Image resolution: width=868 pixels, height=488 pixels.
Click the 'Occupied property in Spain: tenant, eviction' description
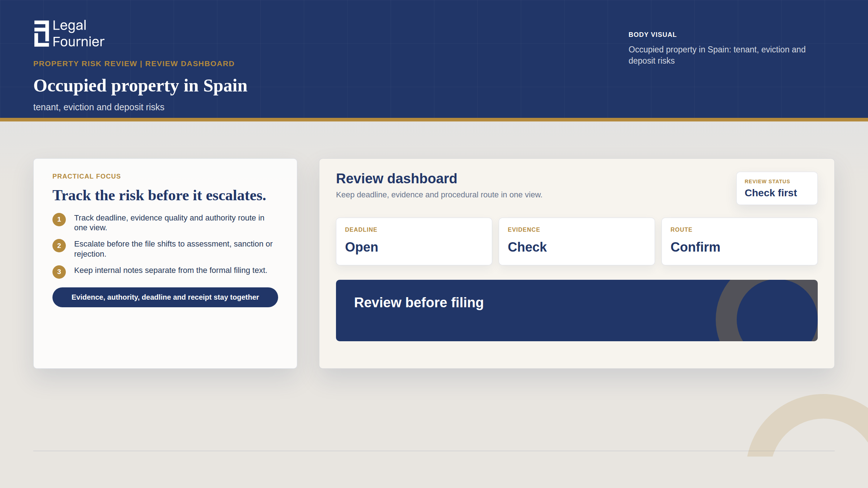[717, 55]
